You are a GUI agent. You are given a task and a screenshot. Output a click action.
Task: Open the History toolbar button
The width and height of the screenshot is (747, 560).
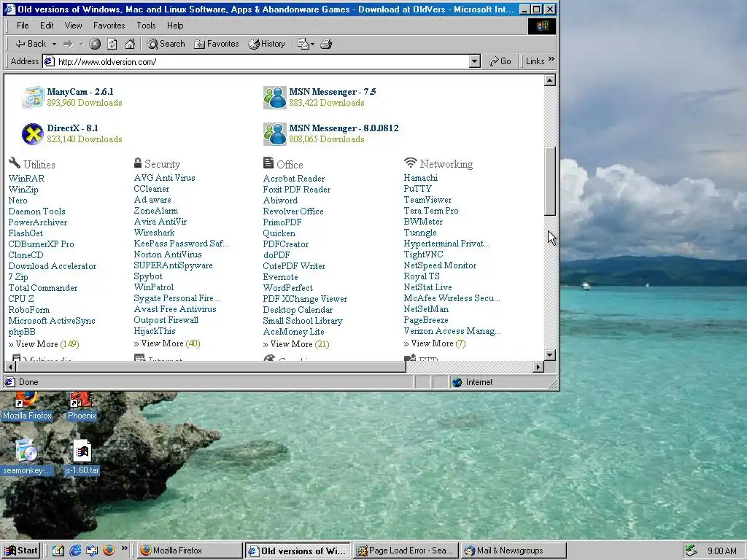tap(267, 44)
